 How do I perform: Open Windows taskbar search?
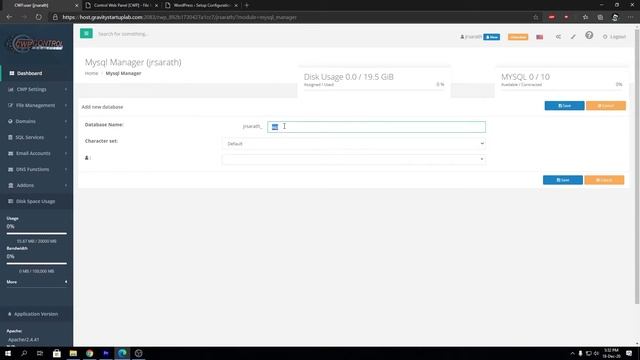24,353
